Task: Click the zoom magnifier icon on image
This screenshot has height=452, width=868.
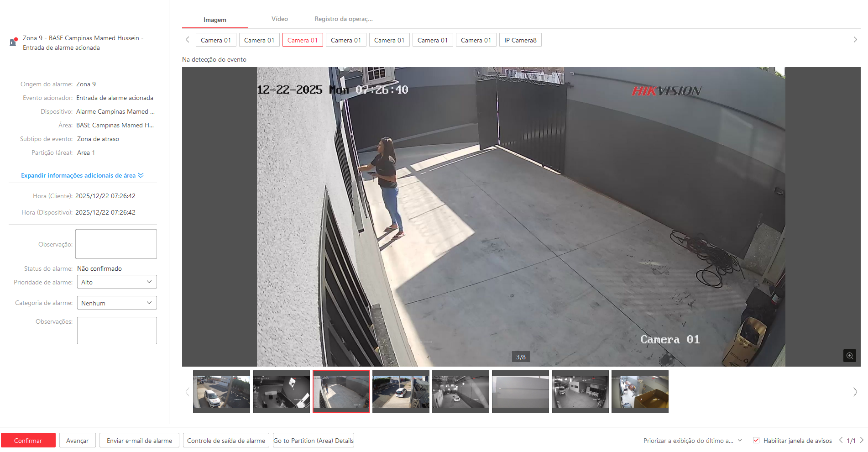Action: 849,356
